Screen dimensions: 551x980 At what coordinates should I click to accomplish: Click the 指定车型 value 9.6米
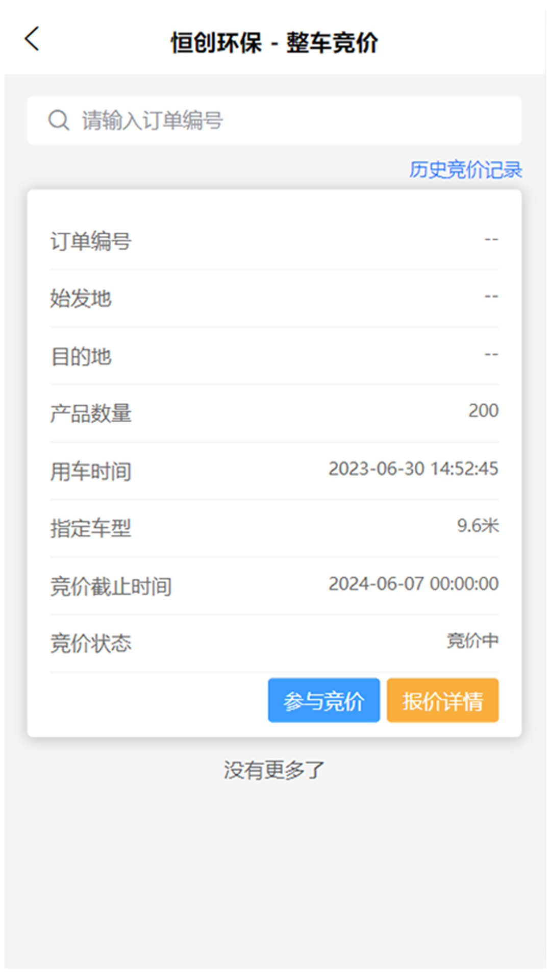pyautogui.click(x=478, y=526)
